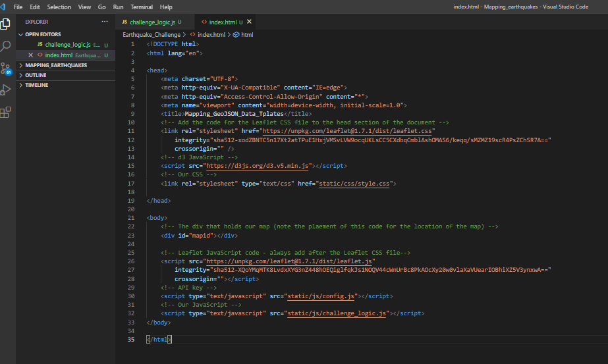Click JS icon beside challenge_logic.js in Open Editors
608x364 pixels.
coord(40,45)
